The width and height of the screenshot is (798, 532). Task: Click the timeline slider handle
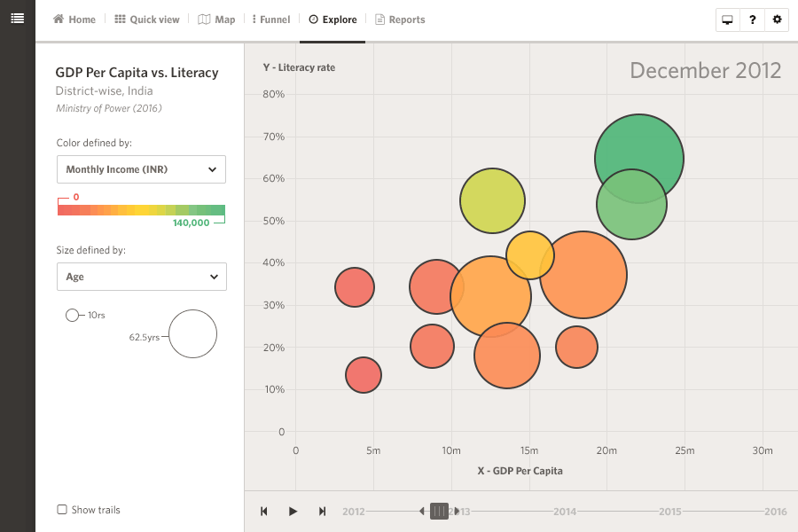[439, 511]
